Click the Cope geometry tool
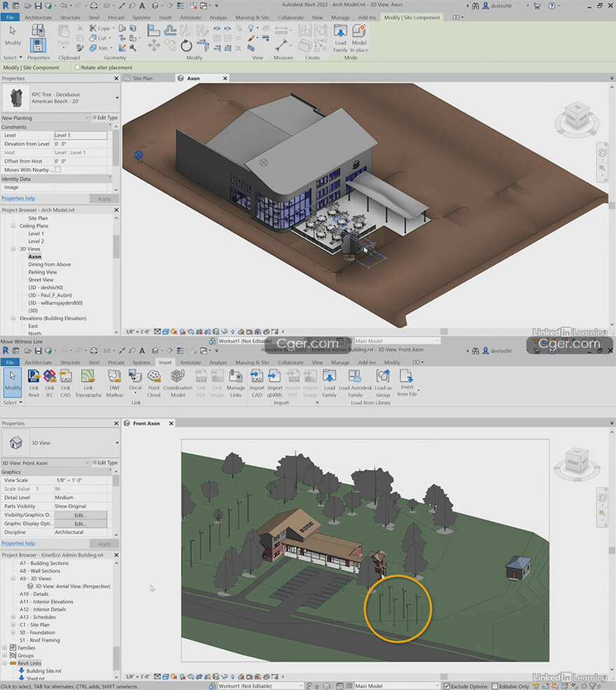The height and width of the screenshot is (690, 616). coord(100,28)
